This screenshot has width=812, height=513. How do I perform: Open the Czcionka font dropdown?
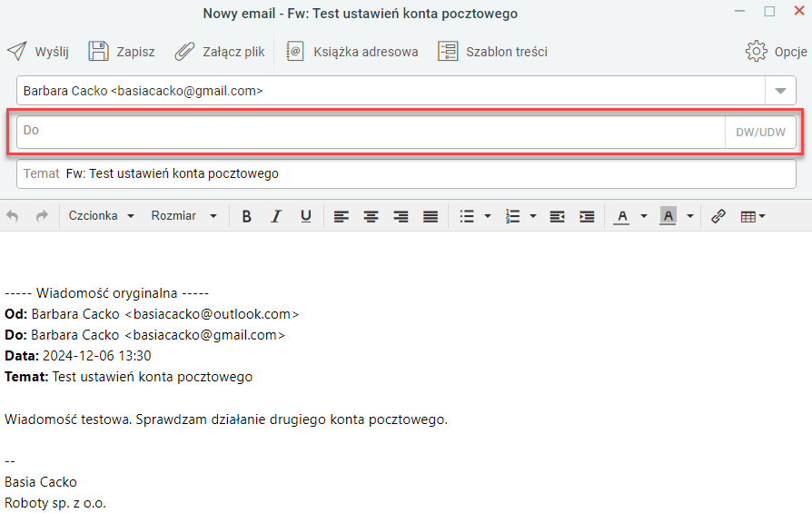(102, 216)
